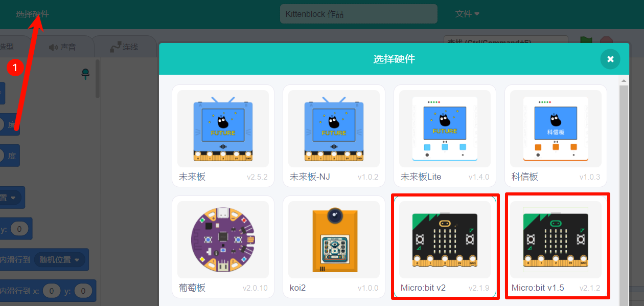Click the 未来板 label text
Screen dimensions: 644x306
192,177
